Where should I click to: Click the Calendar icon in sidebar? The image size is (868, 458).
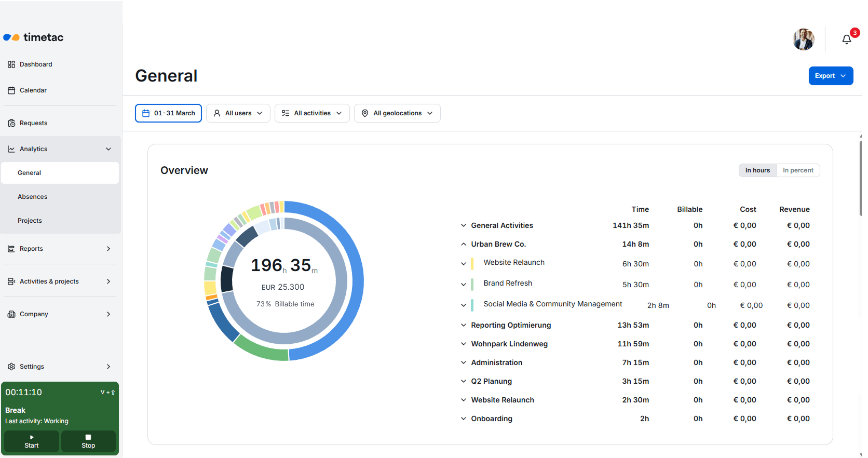(x=11, y=90)
